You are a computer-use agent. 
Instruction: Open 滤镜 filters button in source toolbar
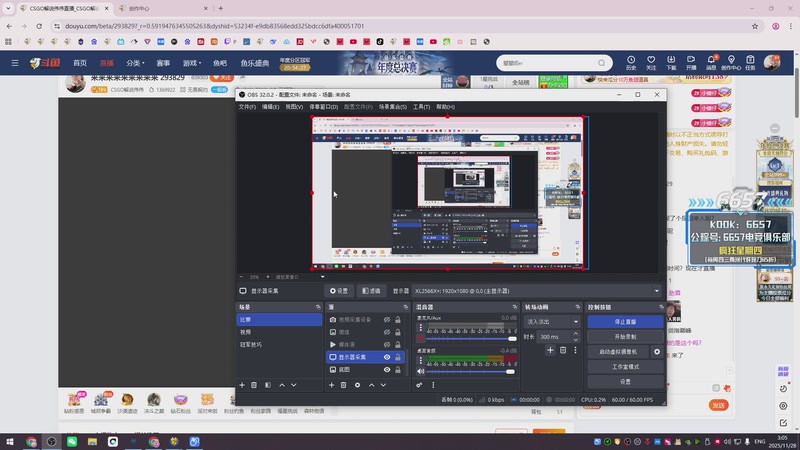(x=371, y=291)
